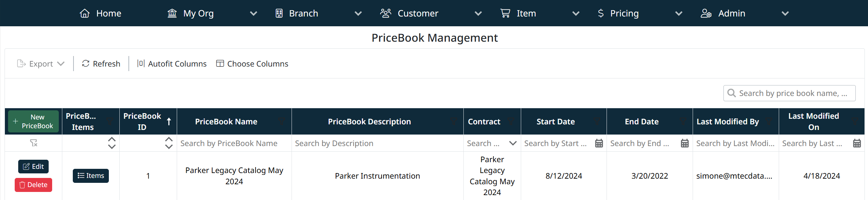Screen dimensions: 868x200
Task: Click the Contract column filter icon
Action: tap(511, 122)
